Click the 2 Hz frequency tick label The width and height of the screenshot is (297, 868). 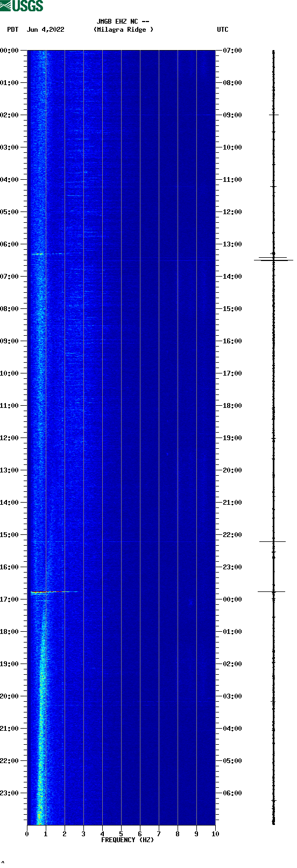point(65,834)
